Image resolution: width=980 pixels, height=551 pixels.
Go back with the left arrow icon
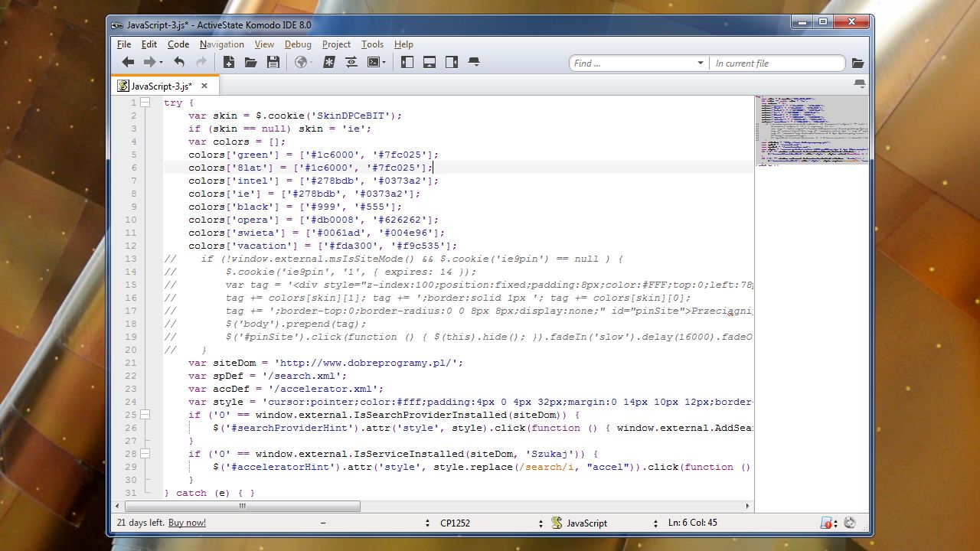pos(128,63)
